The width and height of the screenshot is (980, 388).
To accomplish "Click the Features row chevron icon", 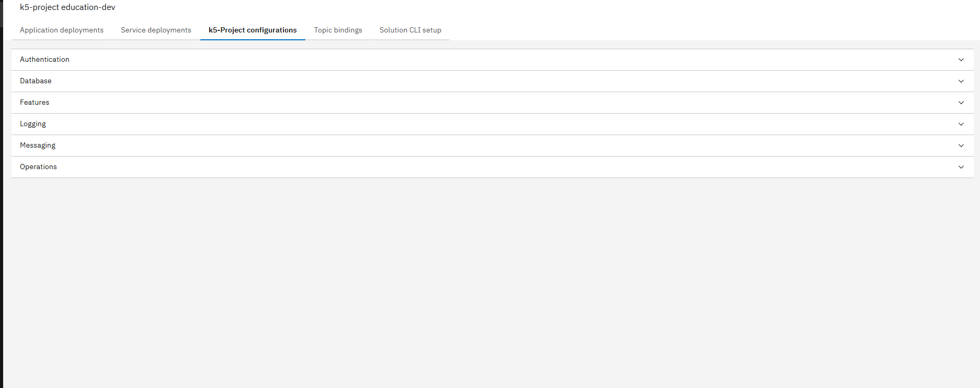I will [961, 103].
